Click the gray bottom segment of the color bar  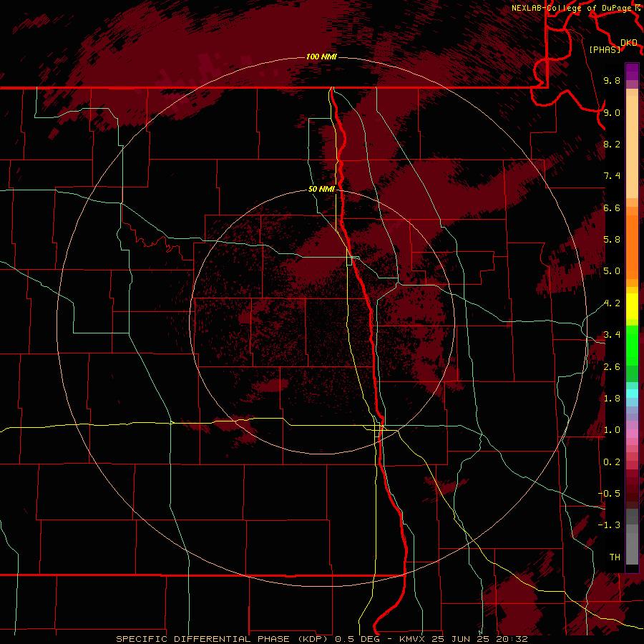tap(632, 548)
